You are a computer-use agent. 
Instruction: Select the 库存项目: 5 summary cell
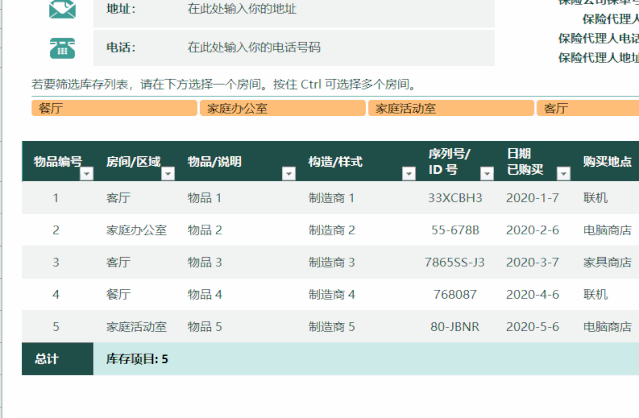click(x=137, y=359)
